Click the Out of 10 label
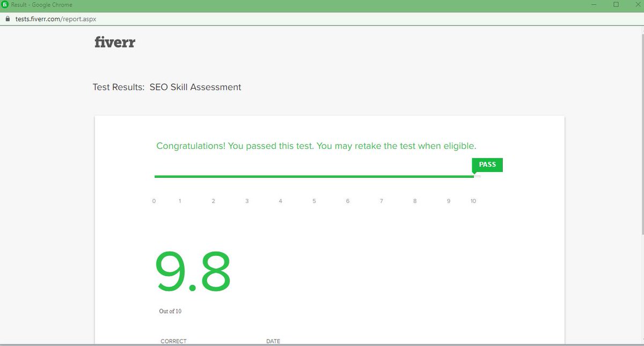The image size is (644, 346). (170, 311)
